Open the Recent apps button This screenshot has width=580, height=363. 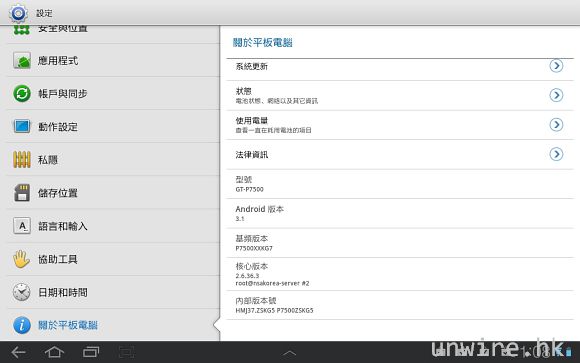pyautogui.click(x=91, y=352)
